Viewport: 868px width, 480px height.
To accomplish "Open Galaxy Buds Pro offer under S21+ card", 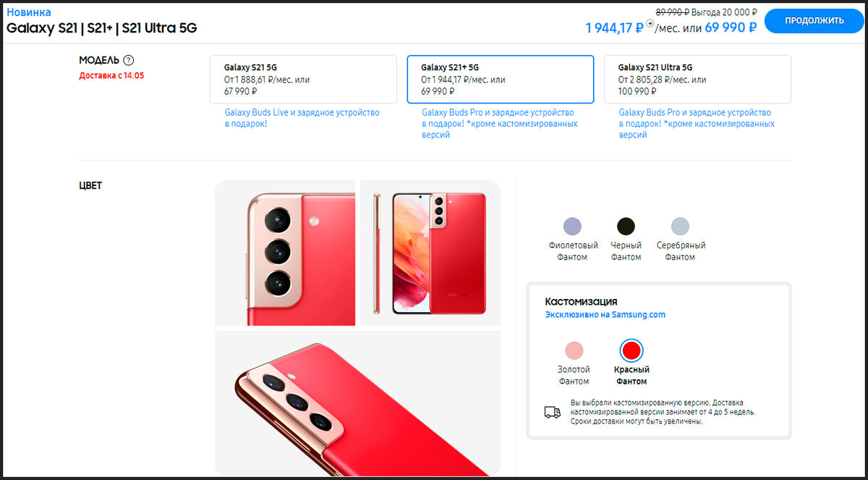I will point(500,124).
